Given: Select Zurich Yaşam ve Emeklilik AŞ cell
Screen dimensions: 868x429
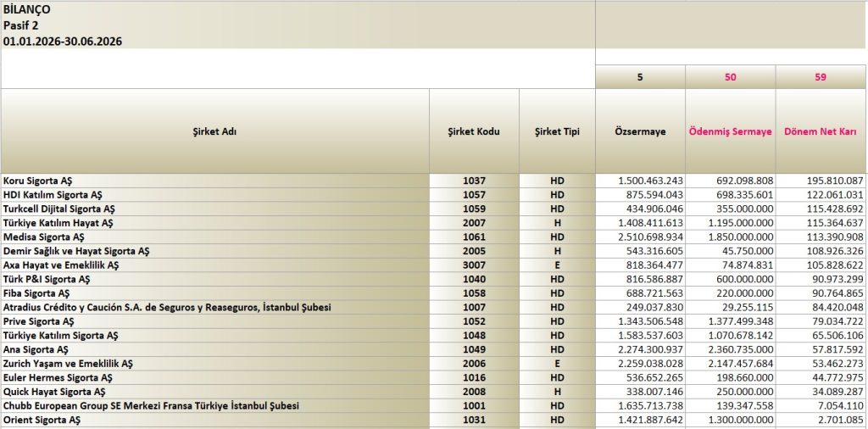Looking at the screenshot, I should tap(214, 364).
